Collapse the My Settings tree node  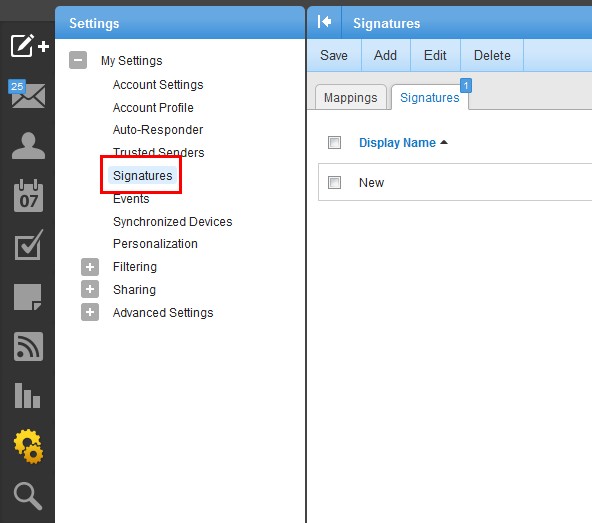pos(78,60)
